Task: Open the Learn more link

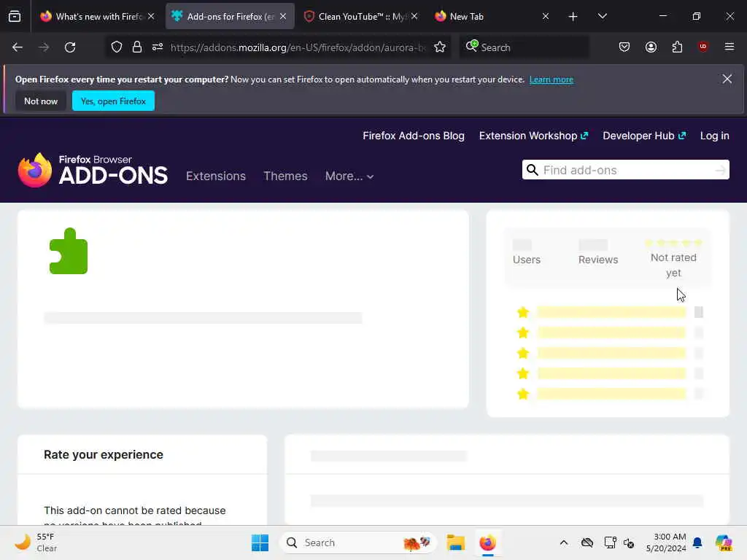Action: point(551,79)
